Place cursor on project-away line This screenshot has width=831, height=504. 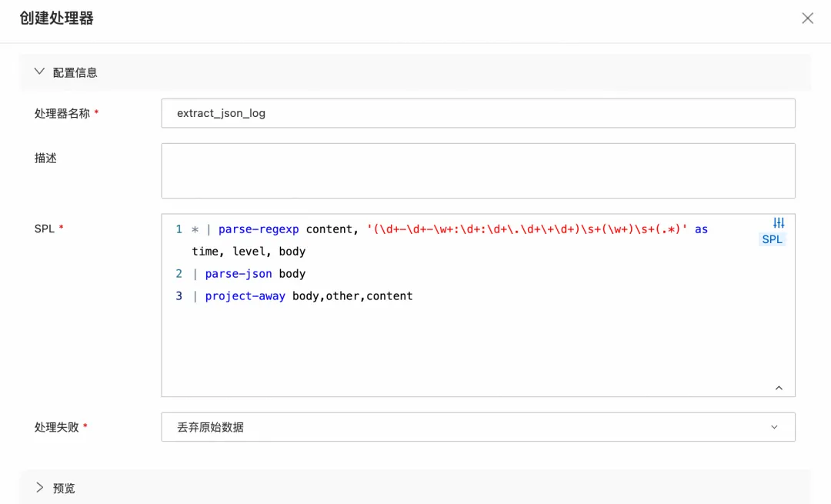click(308, 296)
